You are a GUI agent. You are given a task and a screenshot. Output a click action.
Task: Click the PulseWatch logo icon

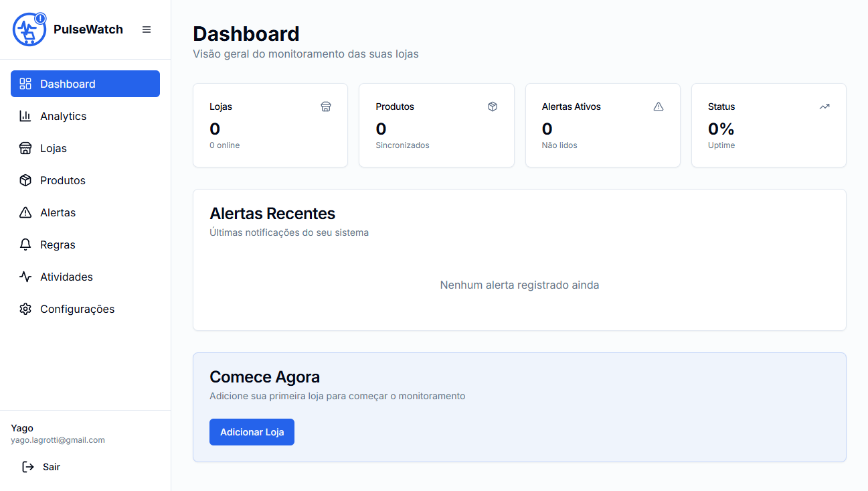click(29, 29)
